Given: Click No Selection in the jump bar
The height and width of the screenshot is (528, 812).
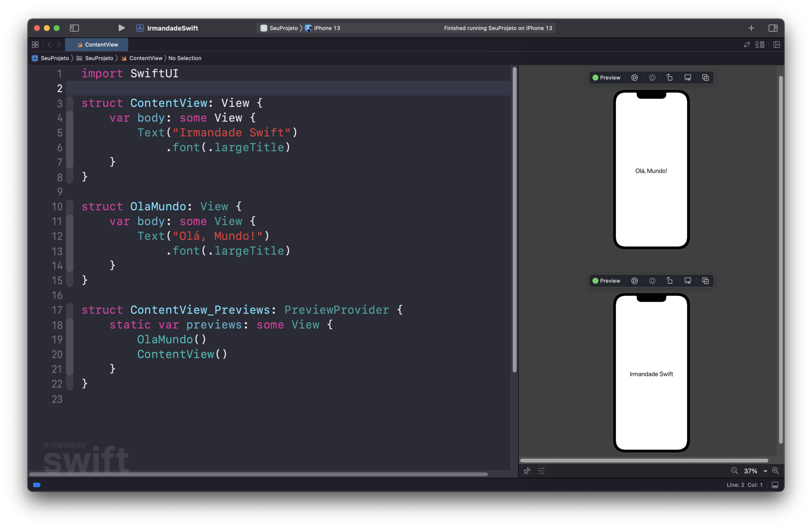Looking at the screenshot, I should 184,58.
